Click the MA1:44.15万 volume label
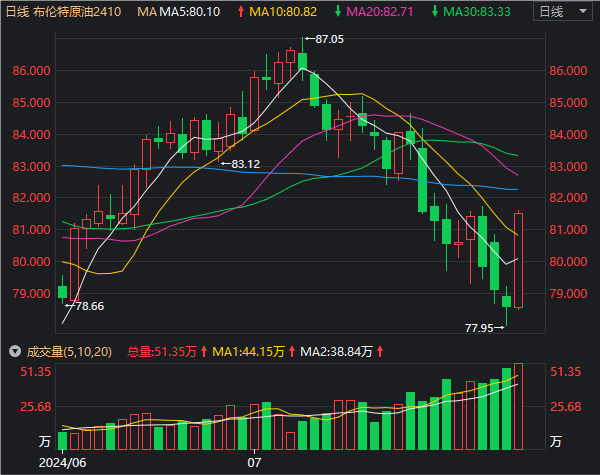This screenshot has height=475, width=600. 249,351
